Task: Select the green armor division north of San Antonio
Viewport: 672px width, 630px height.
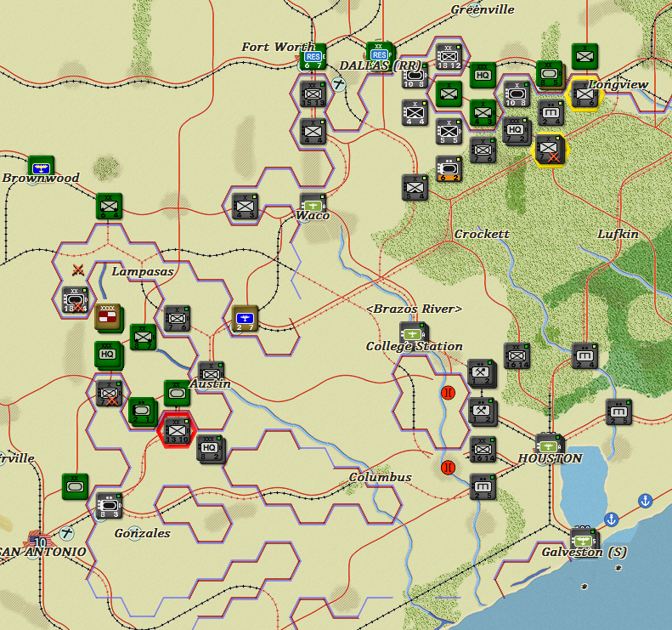Action: [x=75, y=486]
